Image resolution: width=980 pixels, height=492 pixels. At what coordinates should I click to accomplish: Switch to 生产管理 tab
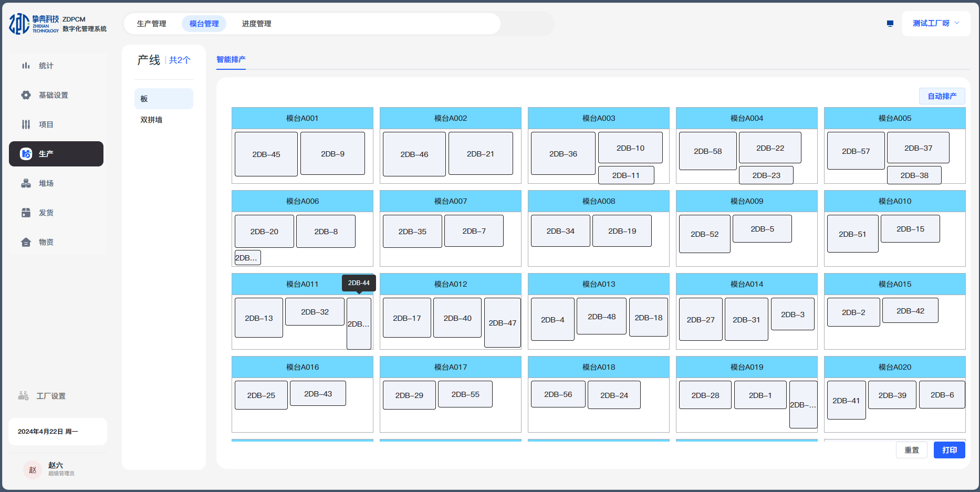(151, 24)
